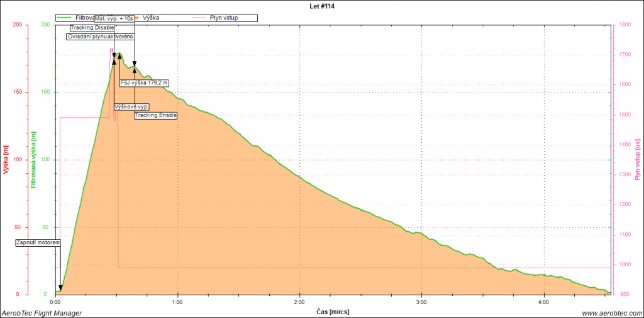Open the www.aerobtec.com link
This screenshot has height=318, width=644.
pyautogui.click(x=611, y=313)
